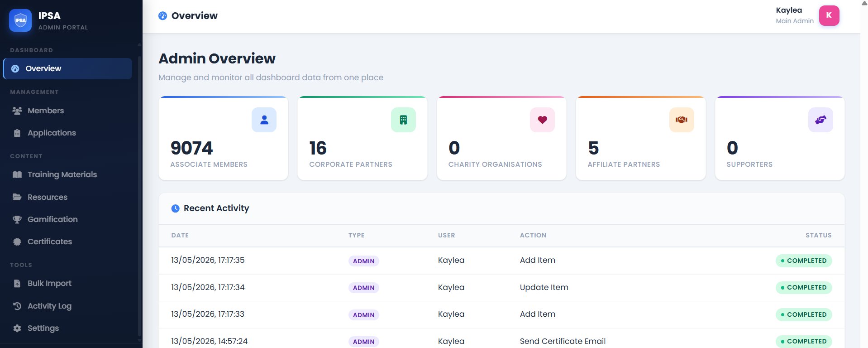Image resolution: width=868 pixels, height=348 pixels.
Task: Click the Kaylea Main Admin name
Action: 795,15
